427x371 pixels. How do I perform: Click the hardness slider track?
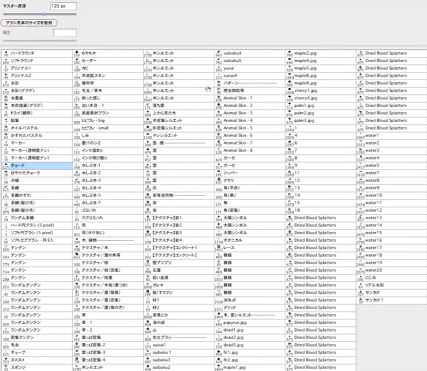[x=40, y=41]
